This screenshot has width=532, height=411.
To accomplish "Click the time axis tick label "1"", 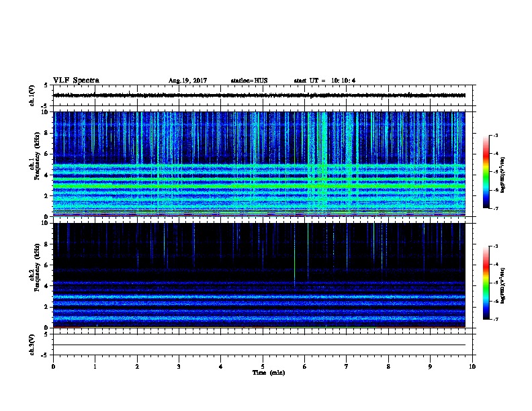I will pos(95,367).
